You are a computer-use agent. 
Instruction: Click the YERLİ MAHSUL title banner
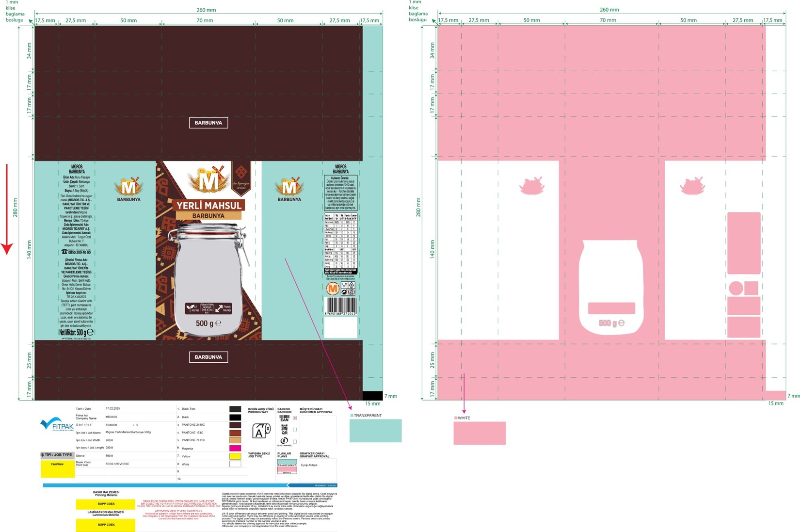click(x=209, y=206)
